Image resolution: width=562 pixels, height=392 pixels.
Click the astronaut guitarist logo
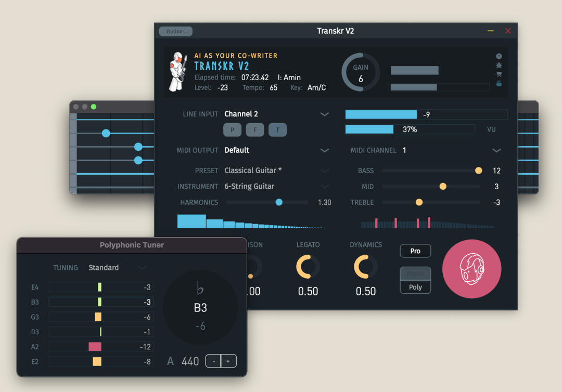pos(177,71)
